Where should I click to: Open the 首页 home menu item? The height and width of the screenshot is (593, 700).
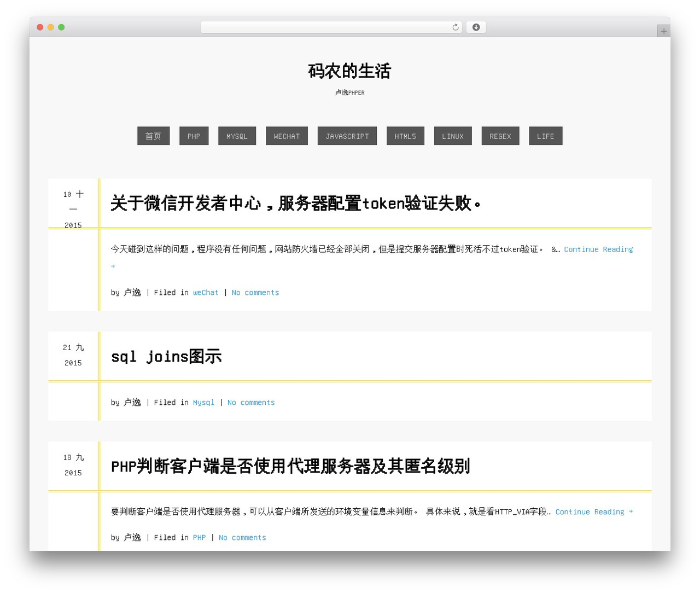153,136
